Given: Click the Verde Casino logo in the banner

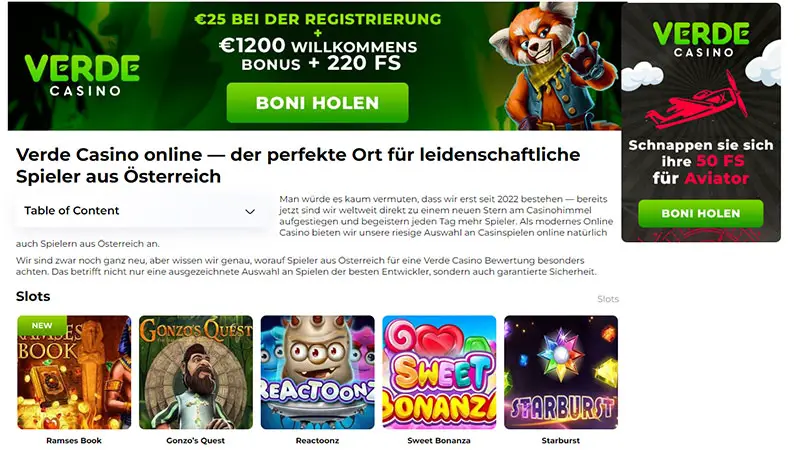Looking at the screenshot, I should tap(82, 75).
